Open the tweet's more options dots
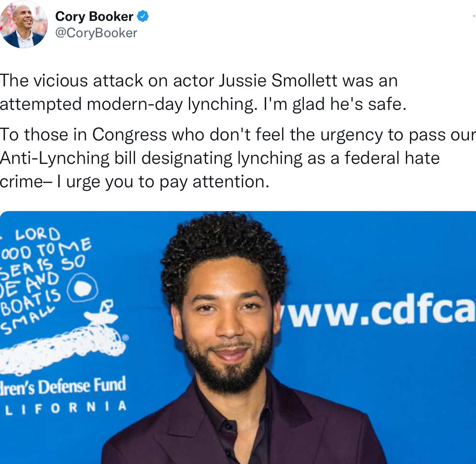Viewport: 476px width, 464px height. coord(473,16)
